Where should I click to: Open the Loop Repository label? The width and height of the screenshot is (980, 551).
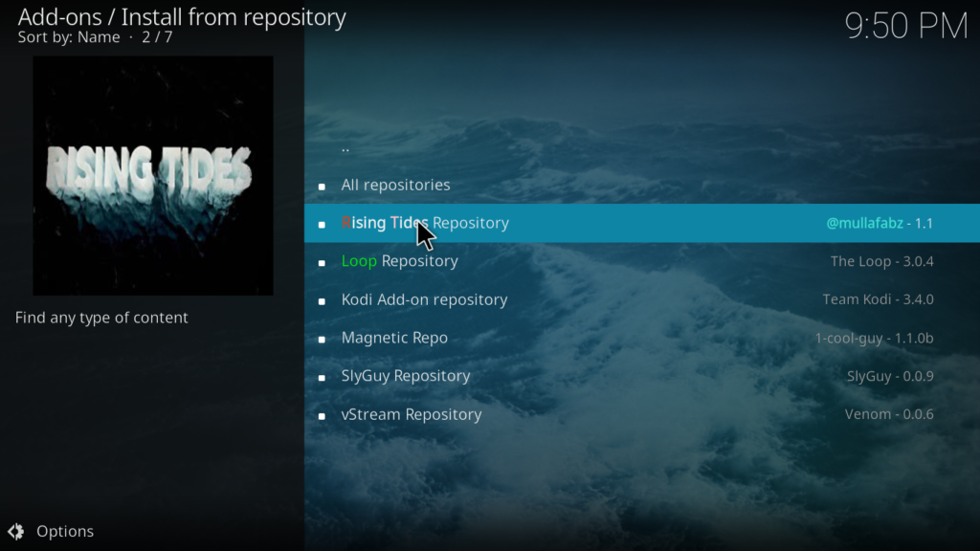pyautogui.click(x=399, y=261)
